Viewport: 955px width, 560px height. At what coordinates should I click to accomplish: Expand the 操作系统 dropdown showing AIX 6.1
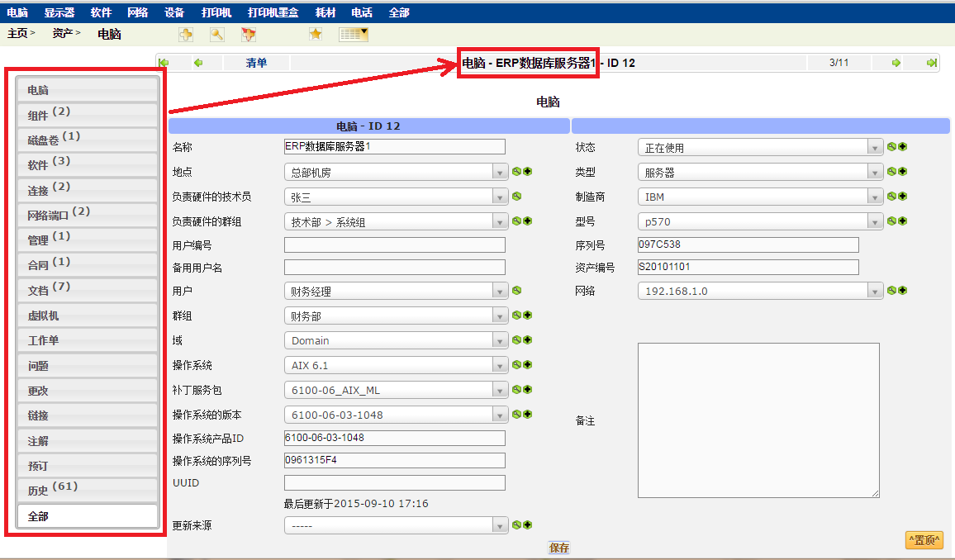[x=396, y=365]
